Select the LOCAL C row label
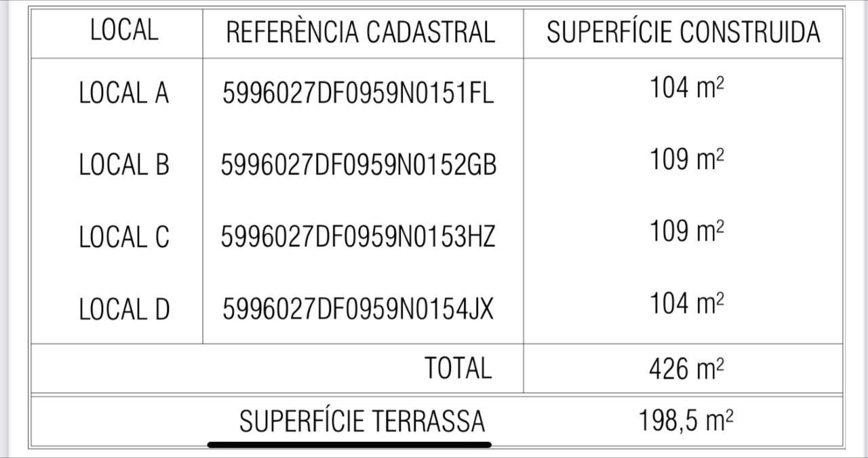Viewport: 868px width, 458px height. tap(123, 237)
